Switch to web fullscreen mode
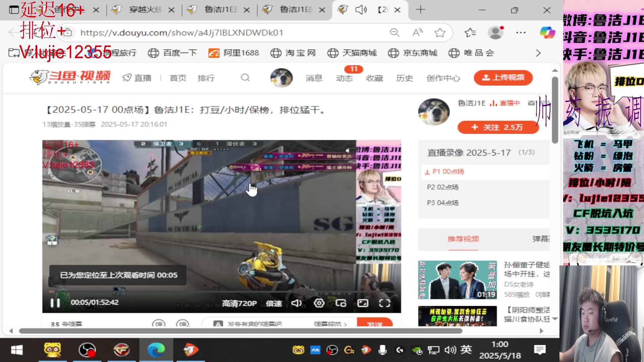 [363, 303]
